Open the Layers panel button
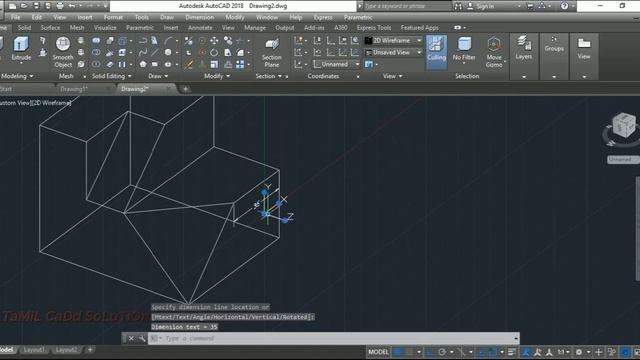This screenshot has height=360, width=640. click(x=524, y=48)
